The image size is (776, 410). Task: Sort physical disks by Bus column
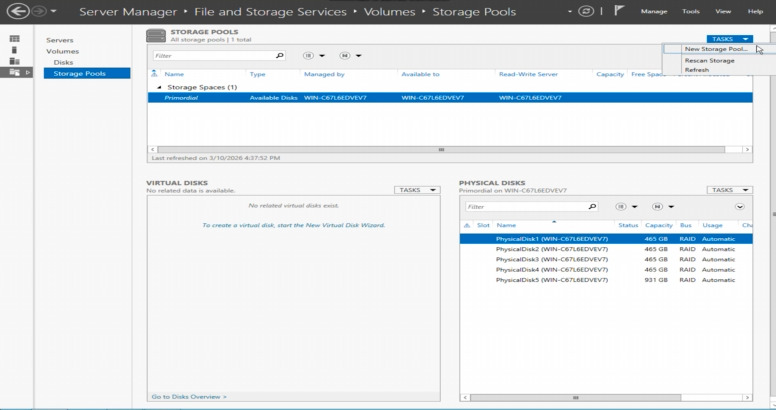tap(685, 225)
